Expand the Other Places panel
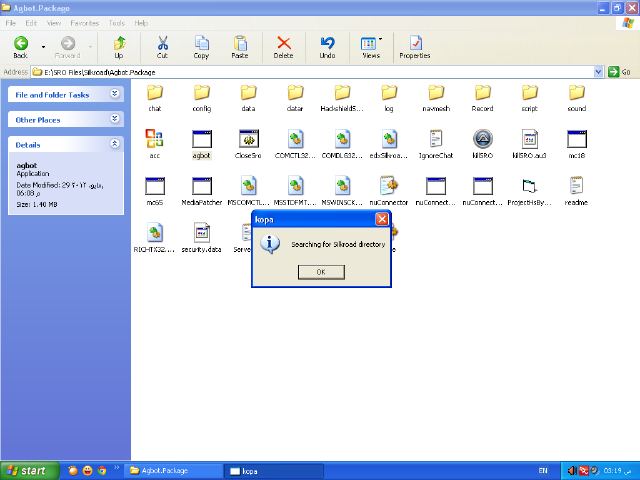The height and width of the screenshot is (480, 640). (115, 119)
